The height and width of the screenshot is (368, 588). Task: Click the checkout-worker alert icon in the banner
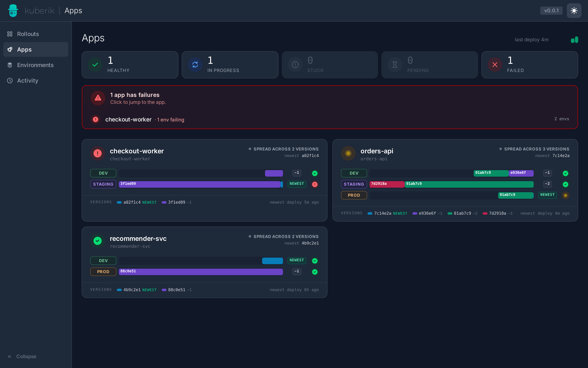(96, 120)
